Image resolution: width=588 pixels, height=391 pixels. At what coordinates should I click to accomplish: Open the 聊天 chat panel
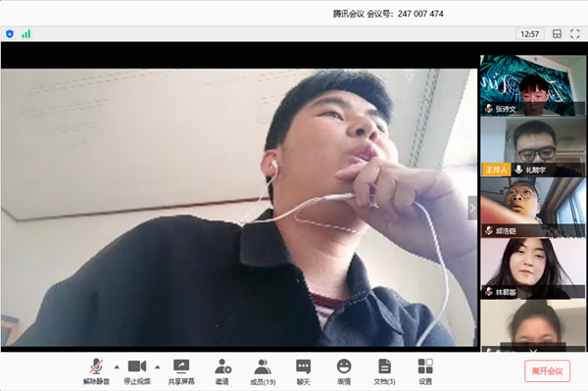tap(304, 371)
